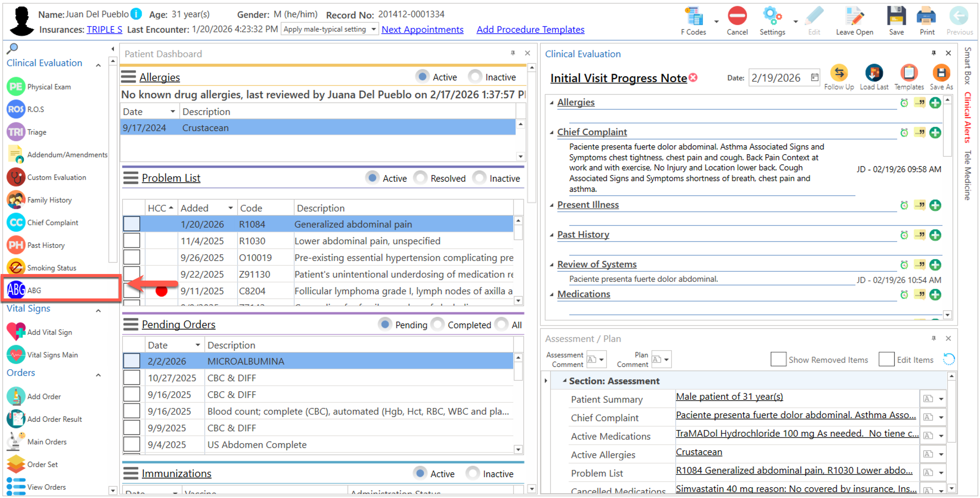Open the ABG sidebar icon
The image size is (980, 498).
(16, 290)
